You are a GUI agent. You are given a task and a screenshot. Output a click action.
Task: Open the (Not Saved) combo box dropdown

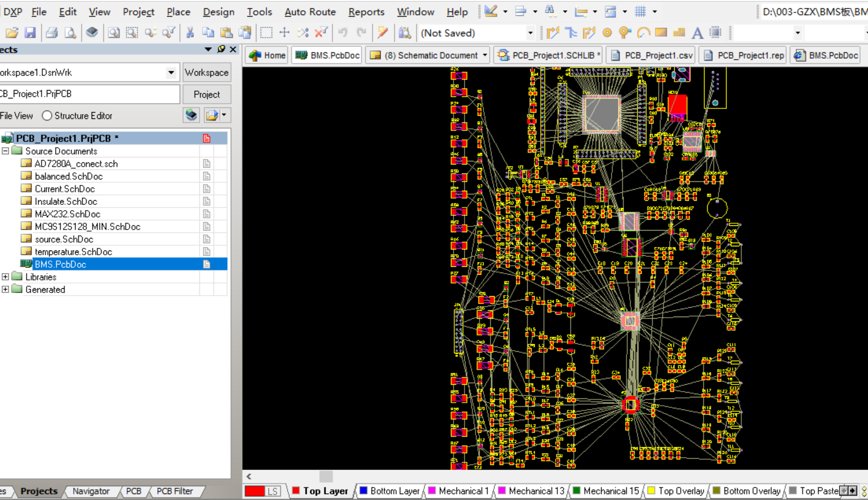tap(530, 33)
